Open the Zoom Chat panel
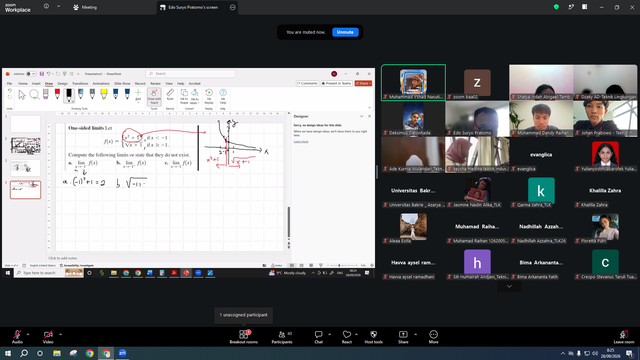 coord(318,337)
